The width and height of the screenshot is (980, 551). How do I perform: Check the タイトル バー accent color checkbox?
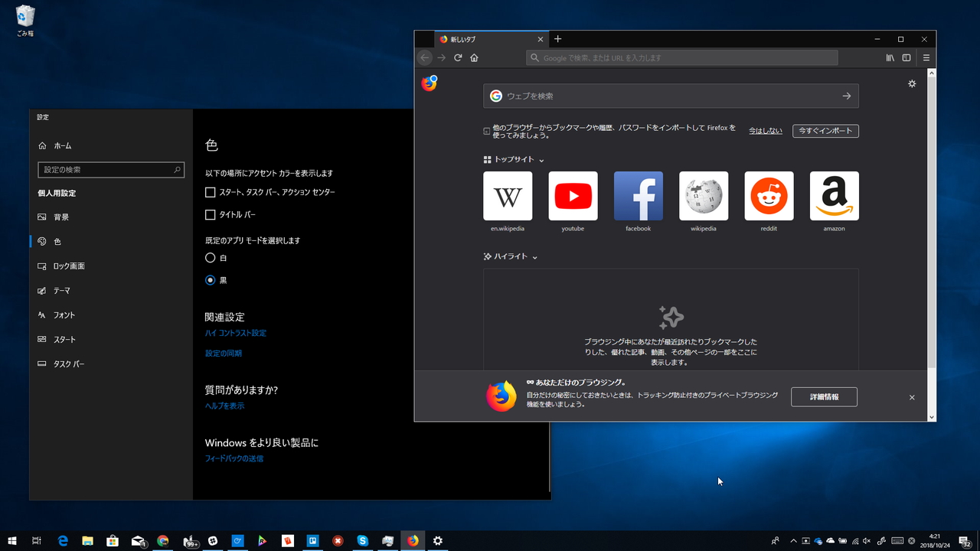click(x=210, y=214)
